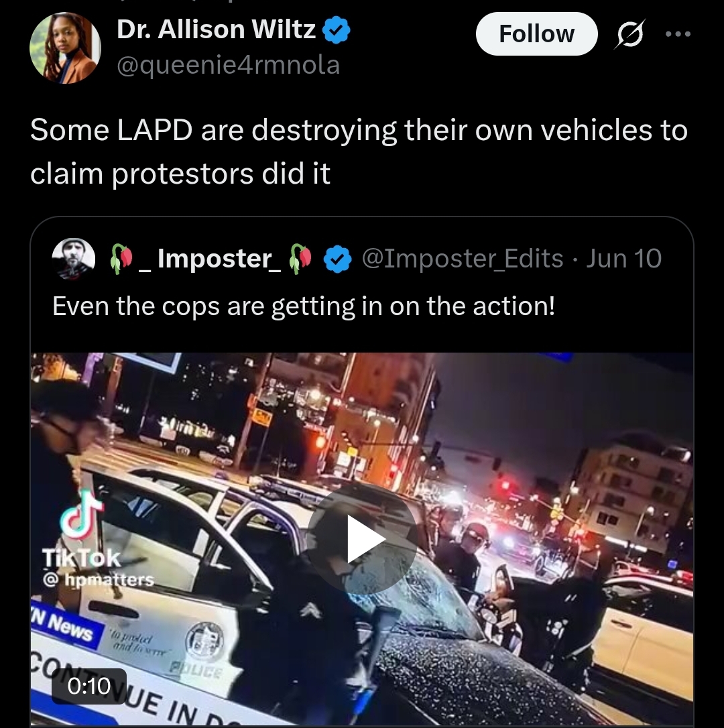
Task: Open the @queenie4rmnola handle link
Action: pyautogui.click(x=228, y=64)
